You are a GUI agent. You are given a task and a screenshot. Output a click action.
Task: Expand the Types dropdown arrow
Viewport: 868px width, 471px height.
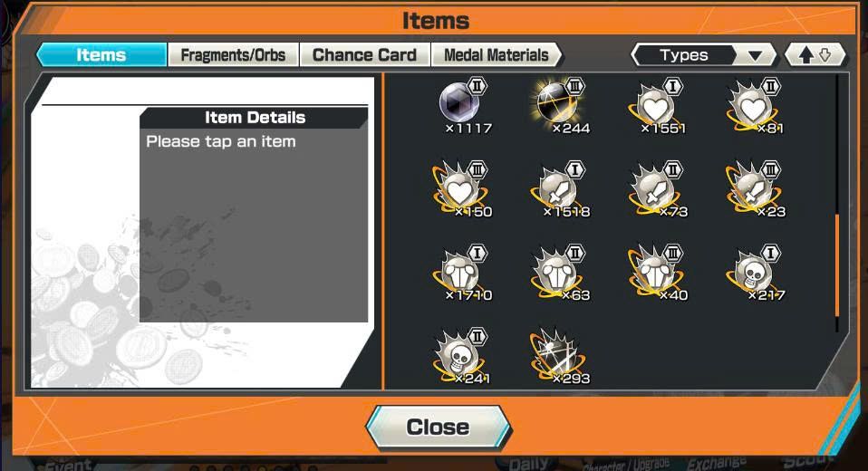(x=755, y=55)
